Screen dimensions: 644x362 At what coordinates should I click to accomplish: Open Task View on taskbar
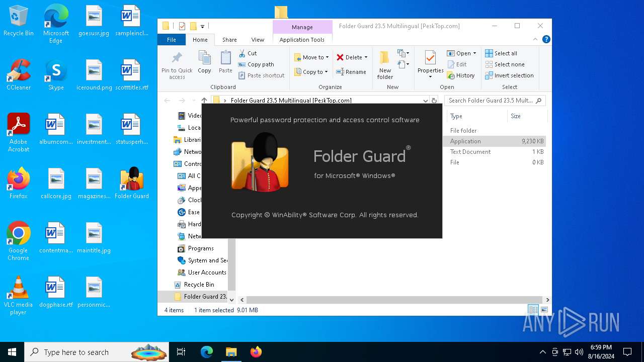pos(181,352)
